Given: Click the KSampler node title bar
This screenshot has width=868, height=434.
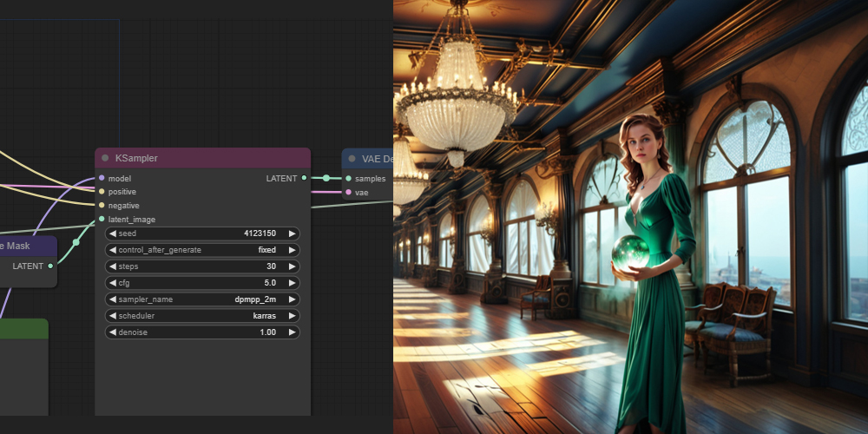Looking at the screenshot, I should 202,158.
